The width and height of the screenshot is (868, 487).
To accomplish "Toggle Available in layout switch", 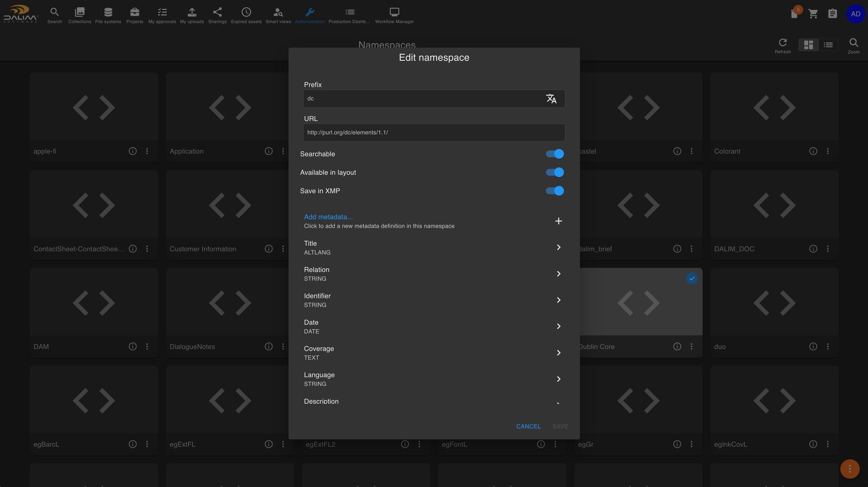I will click(x=555, y=172).
